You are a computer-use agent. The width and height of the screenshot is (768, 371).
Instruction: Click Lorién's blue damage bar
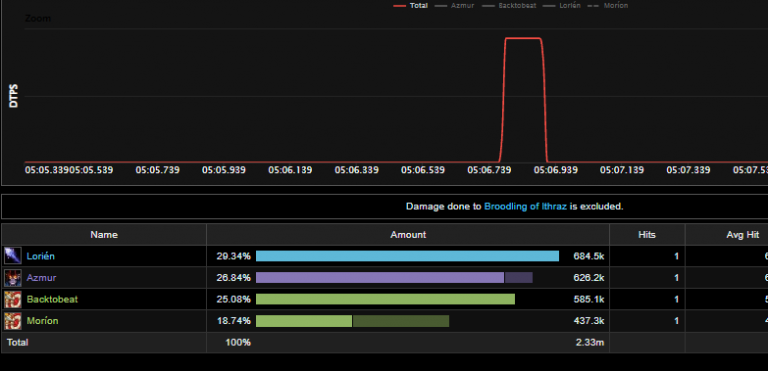pos(407,256)
